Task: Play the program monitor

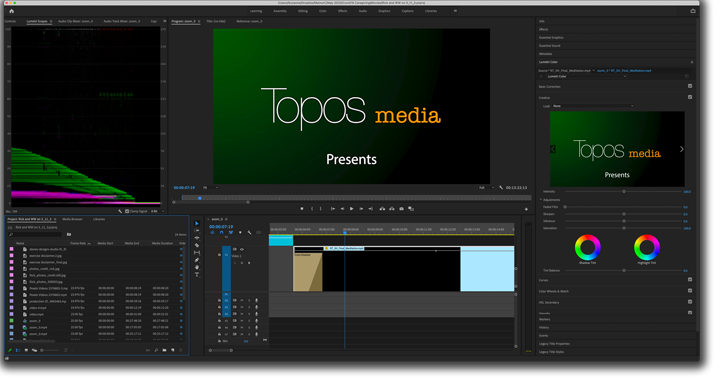Action: tap(352, 209)
